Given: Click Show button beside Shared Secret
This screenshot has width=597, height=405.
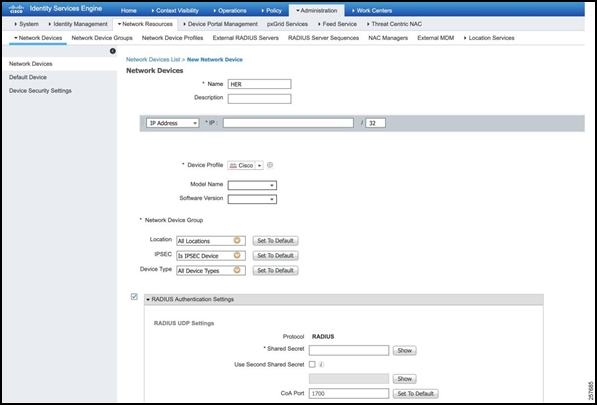Looking at the screenshot, I should (404, 351).
